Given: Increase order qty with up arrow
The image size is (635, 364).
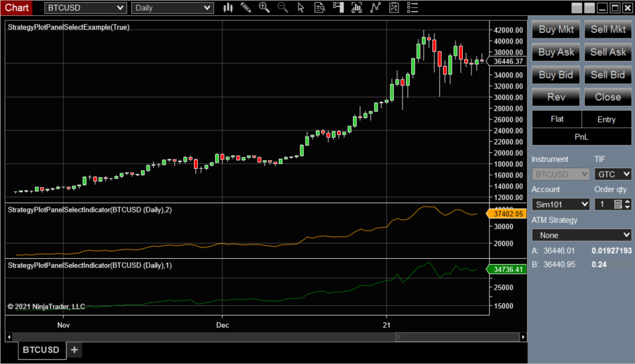Looking at the screenshot, I should (x=627, y=202).
